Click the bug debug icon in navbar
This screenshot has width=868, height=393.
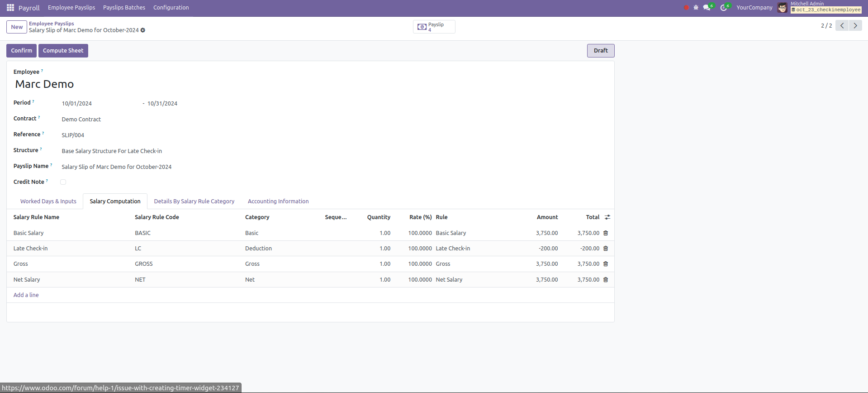coord(696,8)
